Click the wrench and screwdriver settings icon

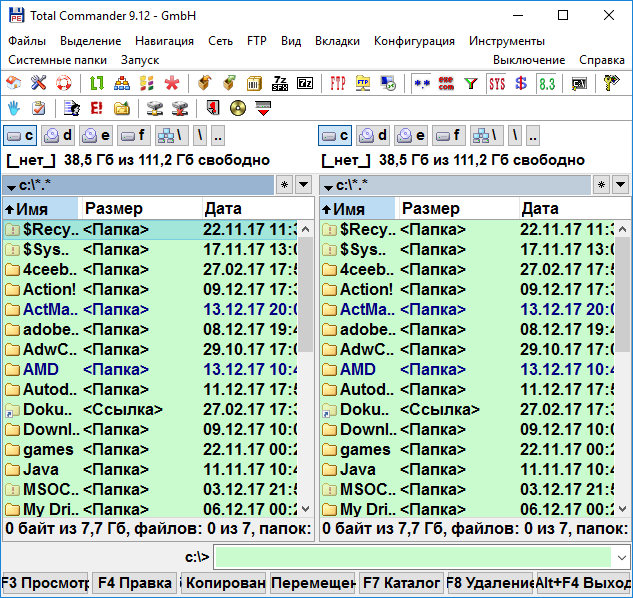tap(39, 83)
